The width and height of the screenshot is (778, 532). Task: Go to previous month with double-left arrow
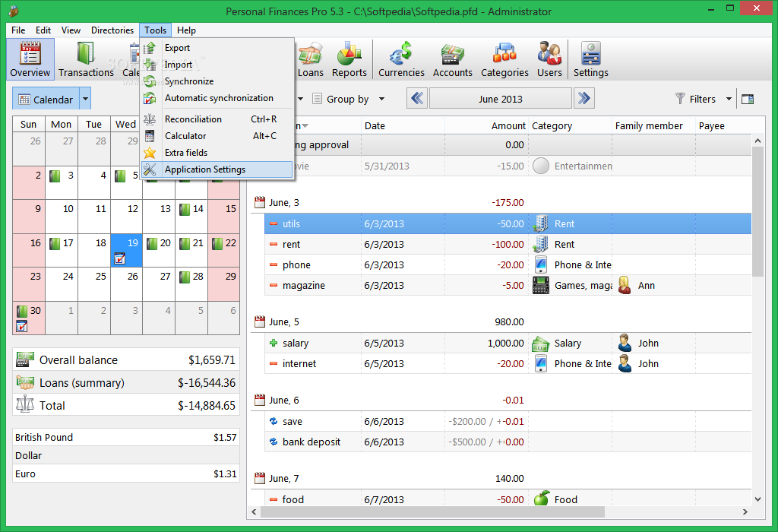(x=417, y=98)
